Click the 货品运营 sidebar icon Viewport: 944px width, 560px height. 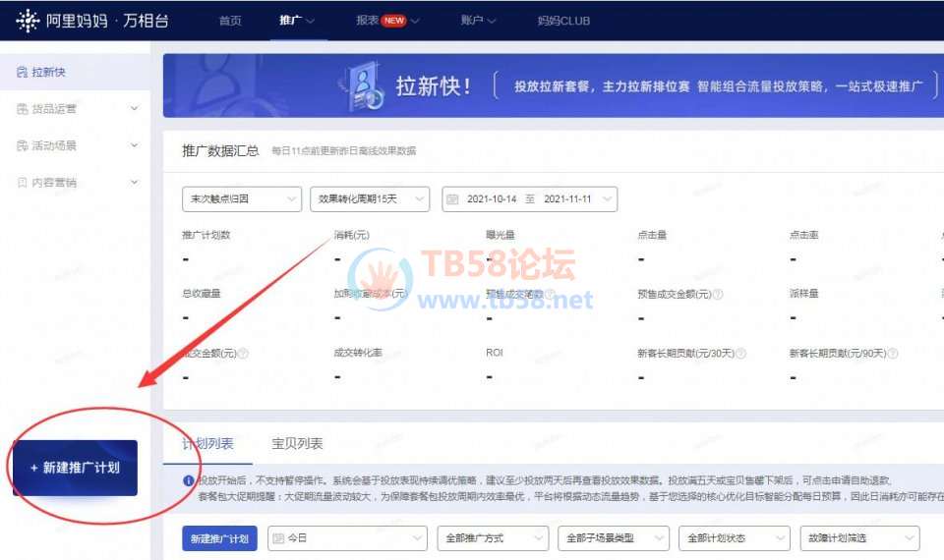(23, 109)
